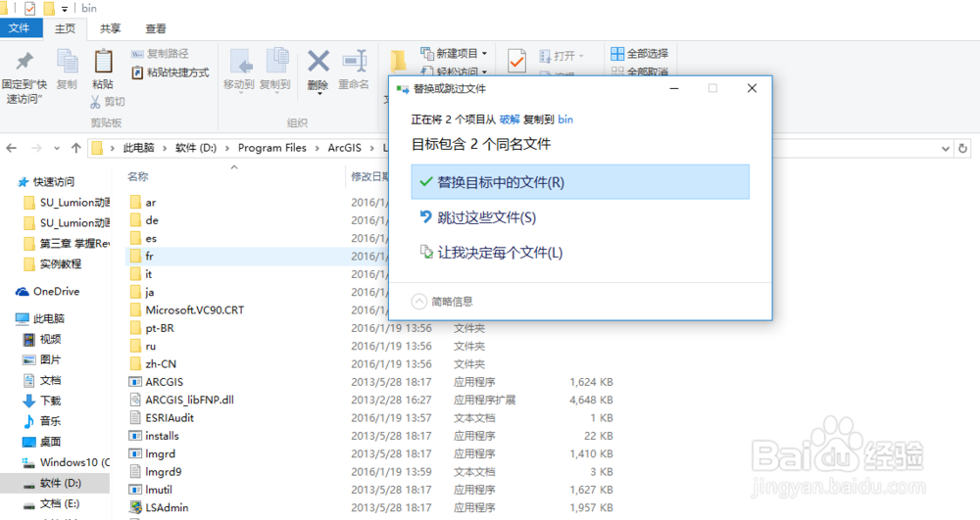Viewport: 980px width, 520px height.
Task: Select Quick access in navigation pane
Action: click(46, 181)
